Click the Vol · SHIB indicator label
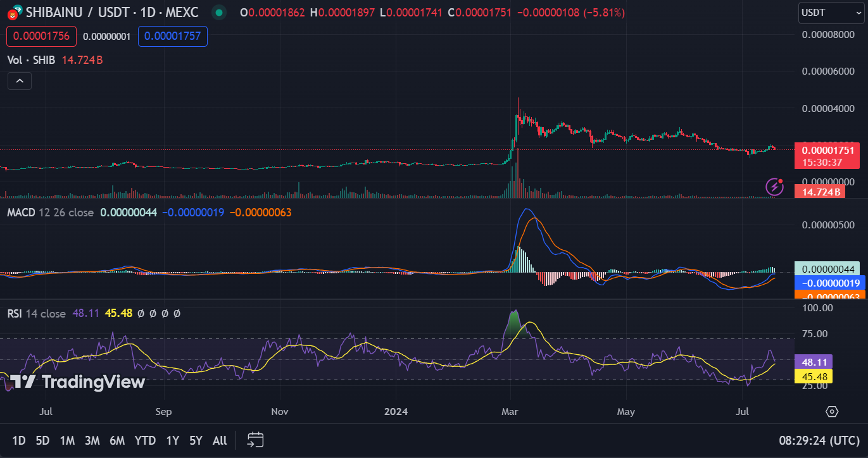868x458 pixels. [x=31, y=60]
